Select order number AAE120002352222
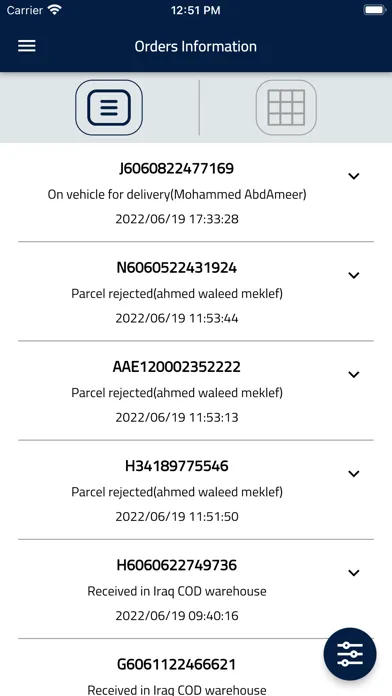The width and height of the screenshot is (392, 696). [177, 367]
